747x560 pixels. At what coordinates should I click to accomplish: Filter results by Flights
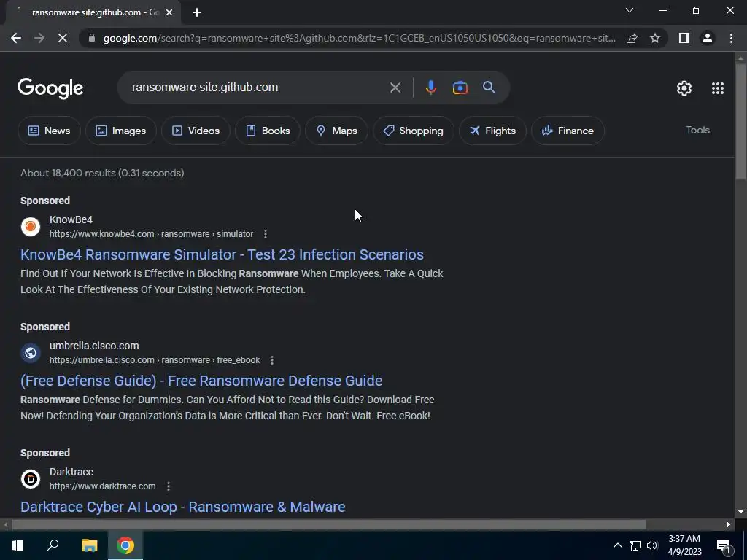pyautogui.click(x=492, y=131)
